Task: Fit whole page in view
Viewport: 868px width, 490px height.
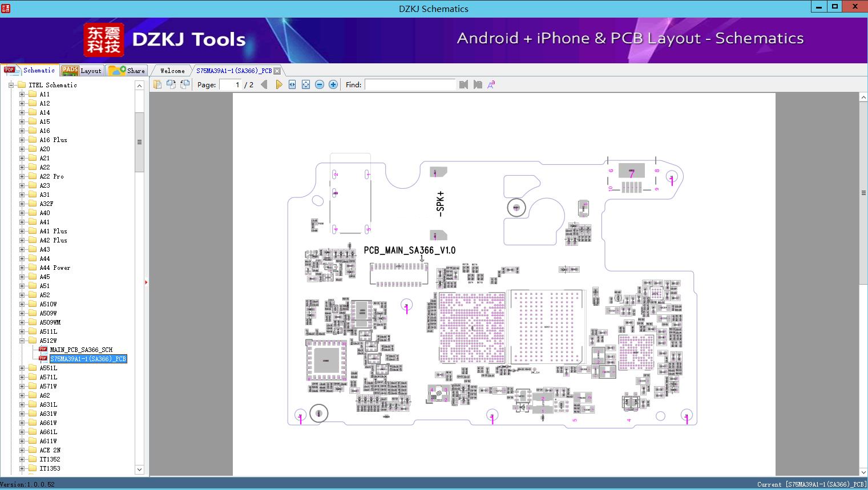Action: tap(306, 84)
